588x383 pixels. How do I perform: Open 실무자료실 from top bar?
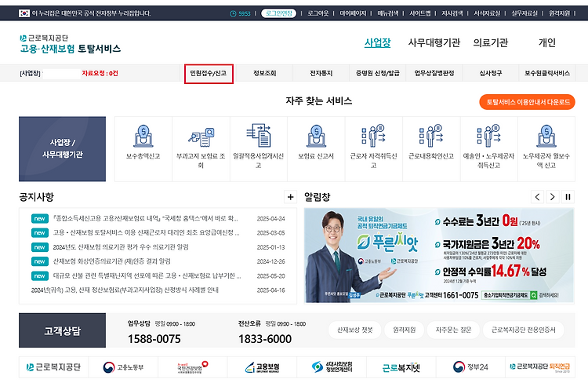tap(524, 13)
